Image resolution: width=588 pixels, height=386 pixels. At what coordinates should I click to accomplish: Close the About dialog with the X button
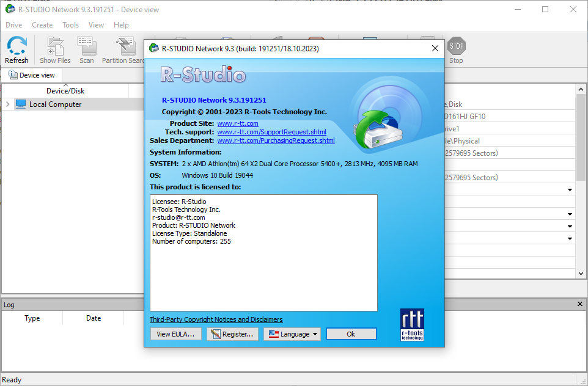pyautogui.click(x=435, y=48)
